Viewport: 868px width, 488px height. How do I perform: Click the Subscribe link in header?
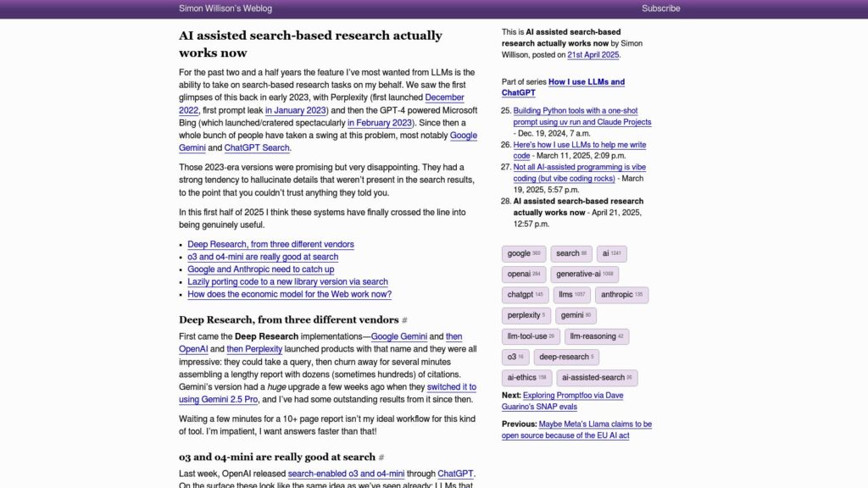coord(660,8)
